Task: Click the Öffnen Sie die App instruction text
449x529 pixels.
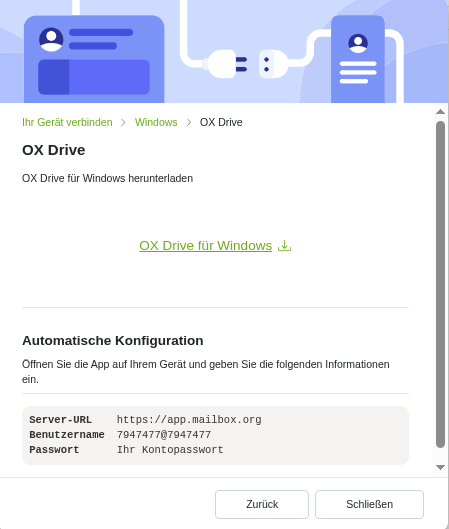Action: (x=206, y=372)
